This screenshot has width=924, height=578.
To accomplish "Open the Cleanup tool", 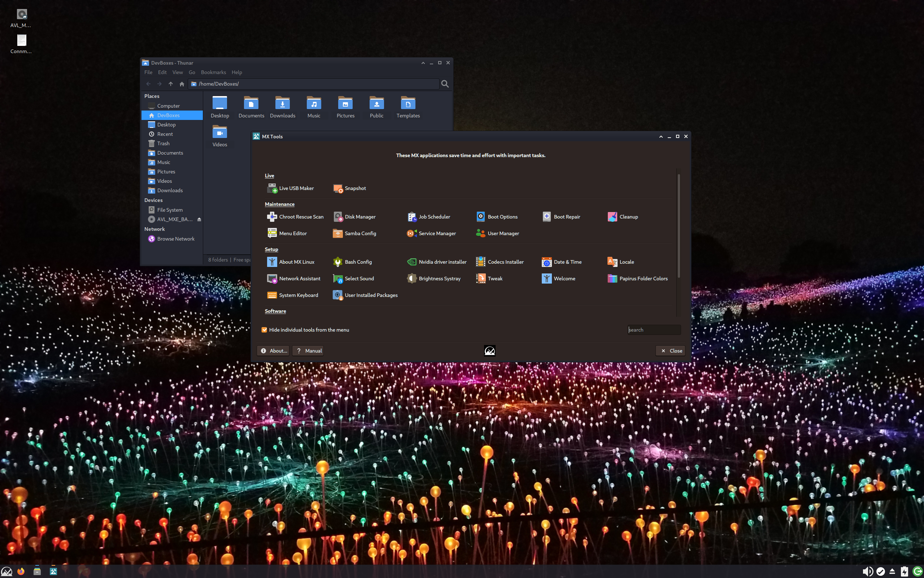I will tap(623, 217).
